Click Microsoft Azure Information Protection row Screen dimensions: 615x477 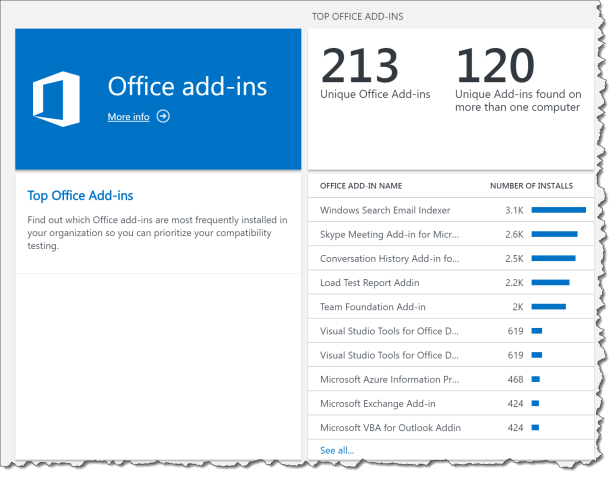389,379
